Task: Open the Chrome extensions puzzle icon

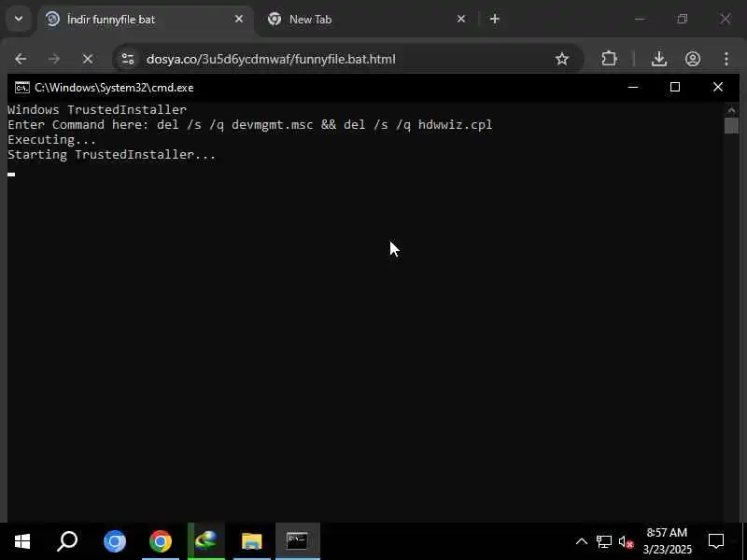Action: click(609, 59)
